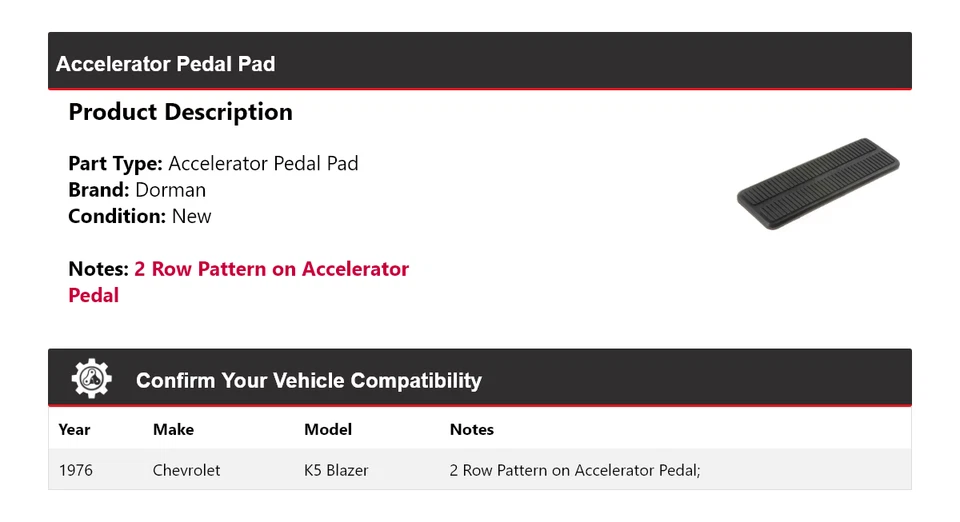Select the 1976 year cell
The image size is (960, 522).
[x=76, y=470]
